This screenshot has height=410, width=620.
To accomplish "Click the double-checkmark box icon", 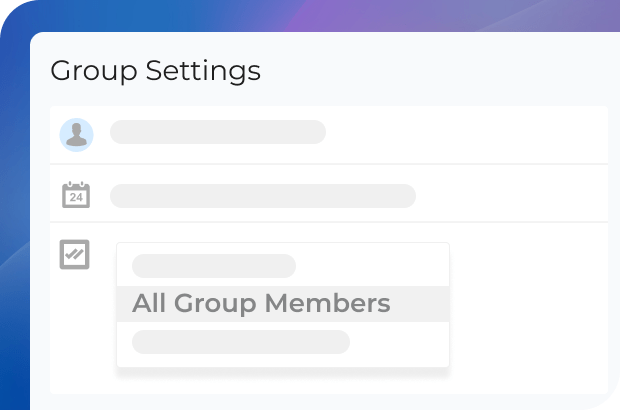I will click(x=75, y=254).
